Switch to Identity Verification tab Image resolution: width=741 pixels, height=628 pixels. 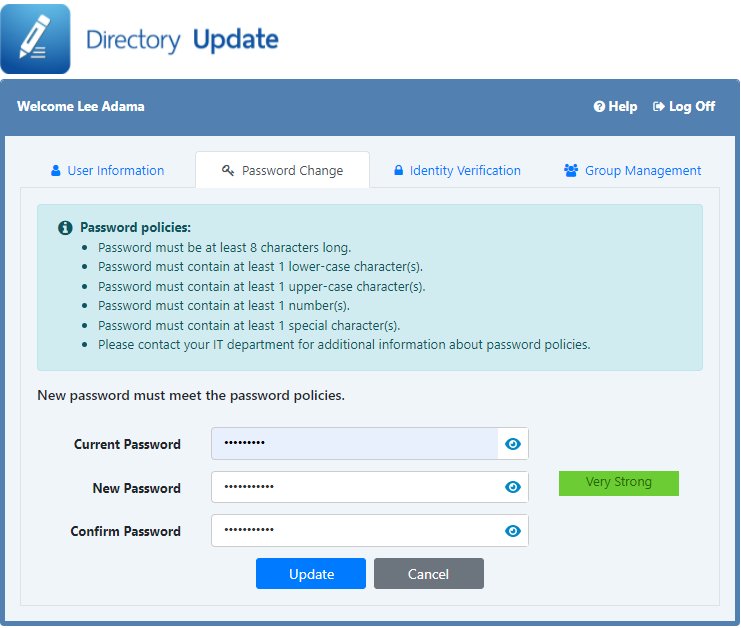click(x=457, y=171)
